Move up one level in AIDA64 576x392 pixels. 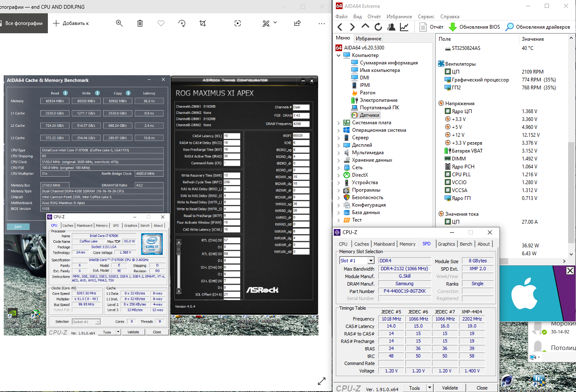[x=365, y=27]
